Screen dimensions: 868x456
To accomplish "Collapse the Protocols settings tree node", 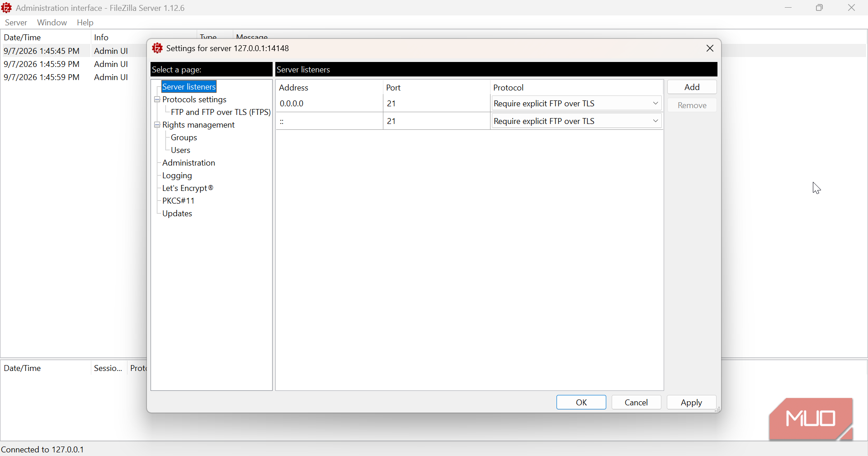I will pos(157,100).
